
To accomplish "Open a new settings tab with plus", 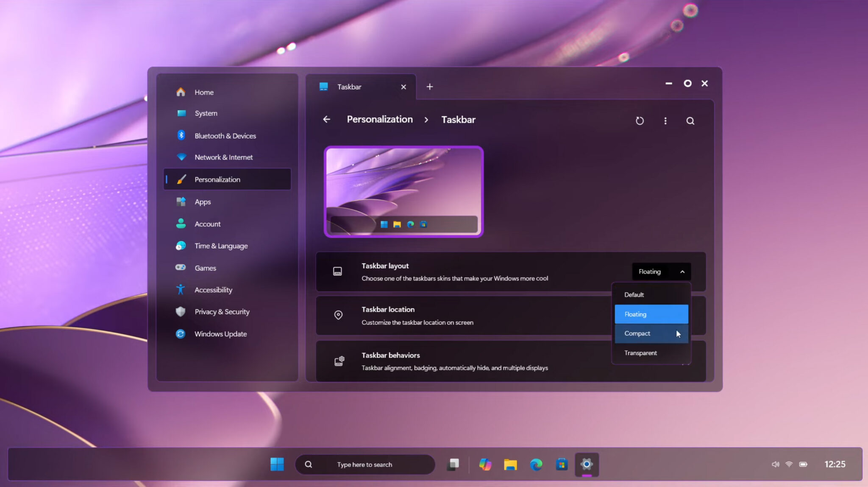I will 429,87.
